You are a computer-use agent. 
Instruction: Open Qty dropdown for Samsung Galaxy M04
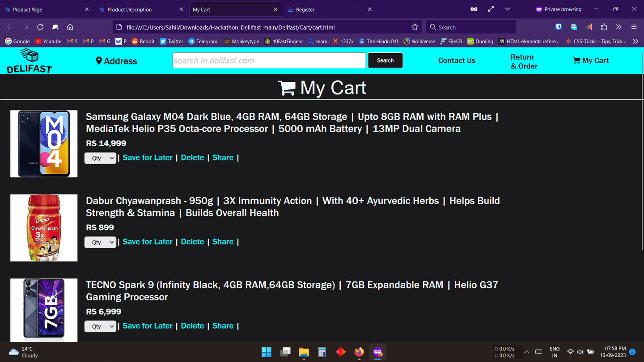pos(100,158)
